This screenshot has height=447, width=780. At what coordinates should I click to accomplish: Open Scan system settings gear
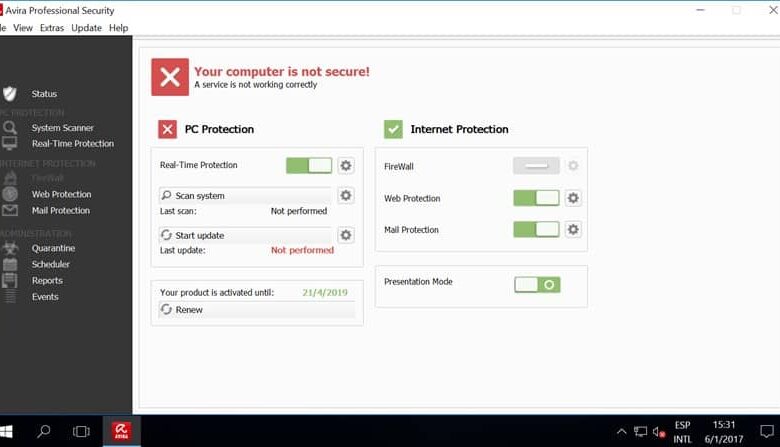click(346, 195)
